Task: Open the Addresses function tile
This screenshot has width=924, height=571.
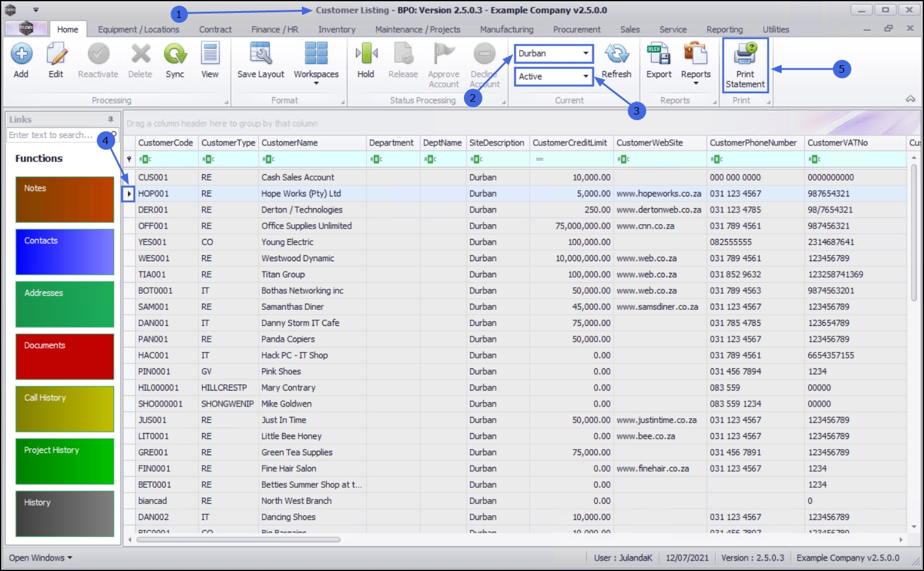Action: click(65, 304)
